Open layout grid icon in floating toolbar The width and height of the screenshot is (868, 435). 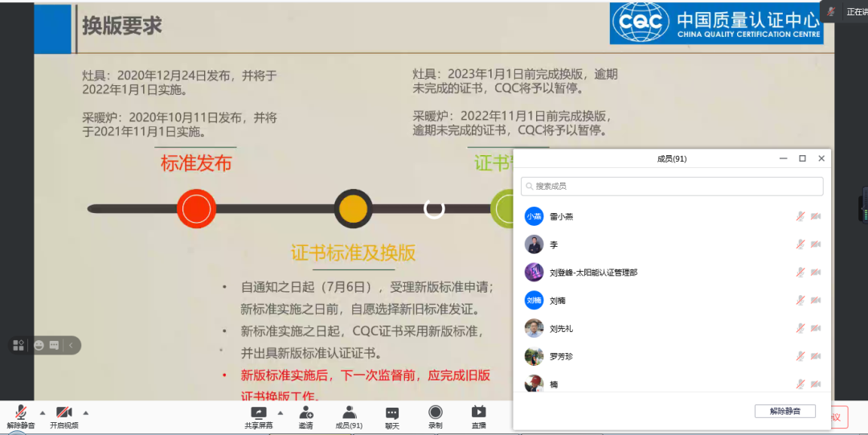[18, 345]
